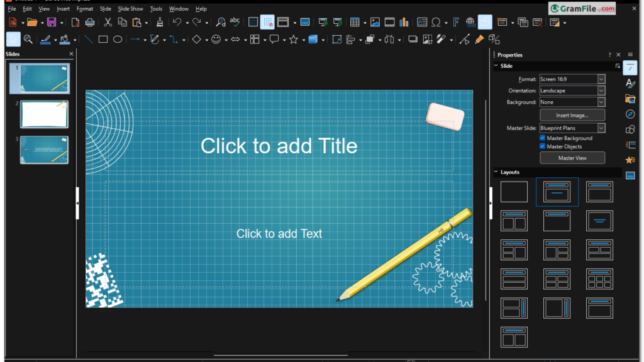Select the Ellipse drawing tool

click(x=118, y=39)
